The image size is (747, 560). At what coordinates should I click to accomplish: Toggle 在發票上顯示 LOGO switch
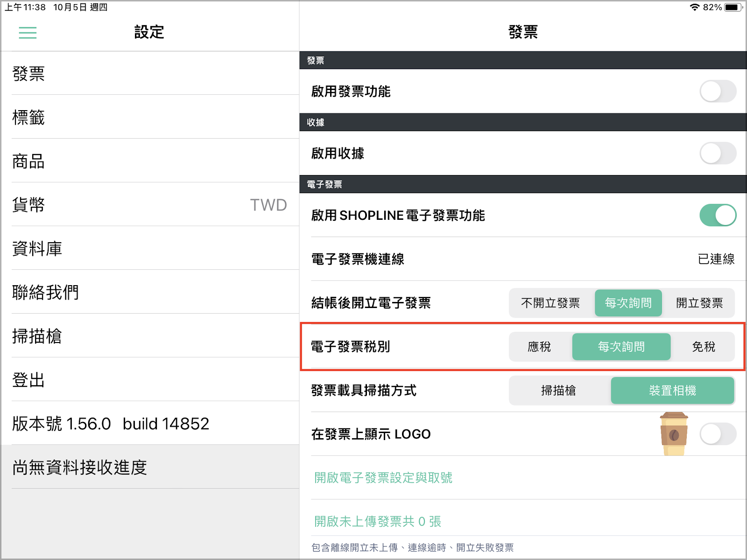pos(718,434)
